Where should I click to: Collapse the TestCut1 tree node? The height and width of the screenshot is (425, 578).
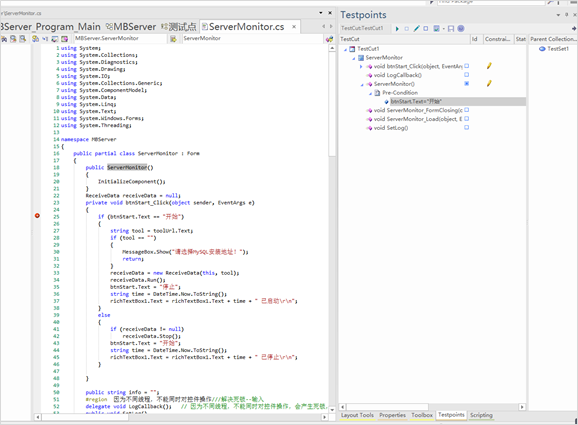tap(345, 49)
